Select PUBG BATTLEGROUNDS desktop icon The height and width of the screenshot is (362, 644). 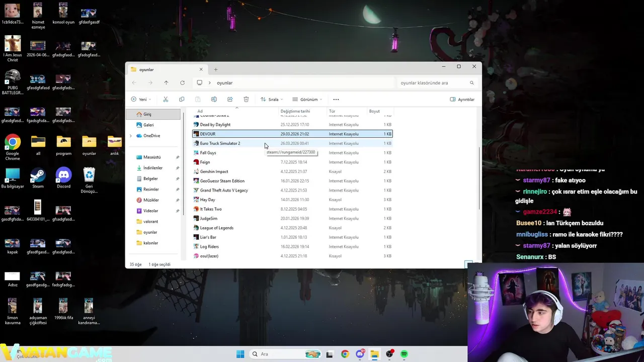[13, 82]
